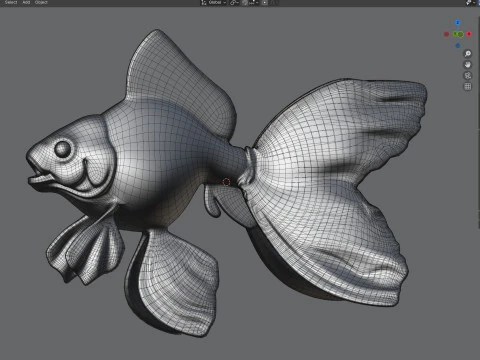Click the zoom view magnifier icon

point(468,54)
